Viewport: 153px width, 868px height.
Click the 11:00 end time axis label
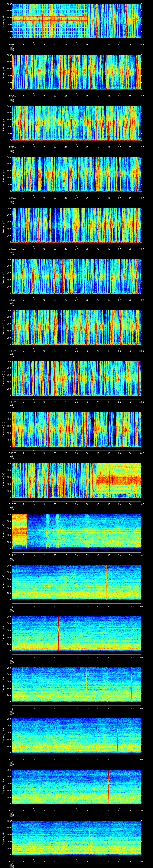[141, 504]
